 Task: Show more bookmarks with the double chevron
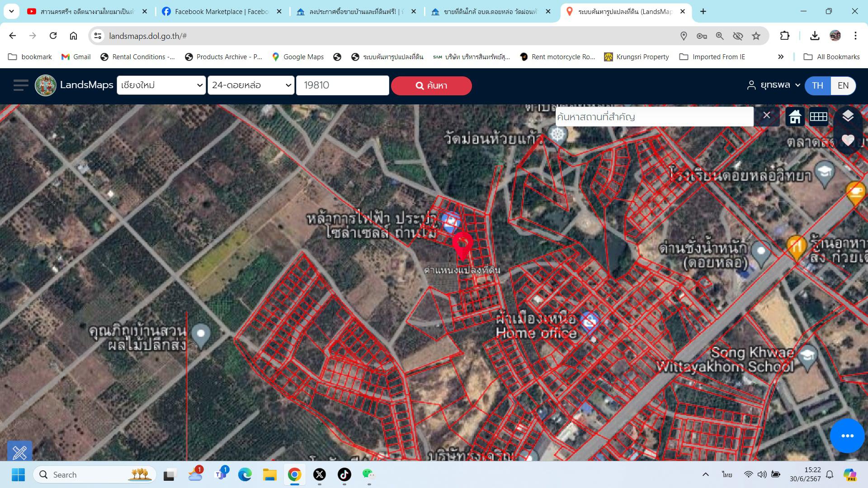coord(781,57)
